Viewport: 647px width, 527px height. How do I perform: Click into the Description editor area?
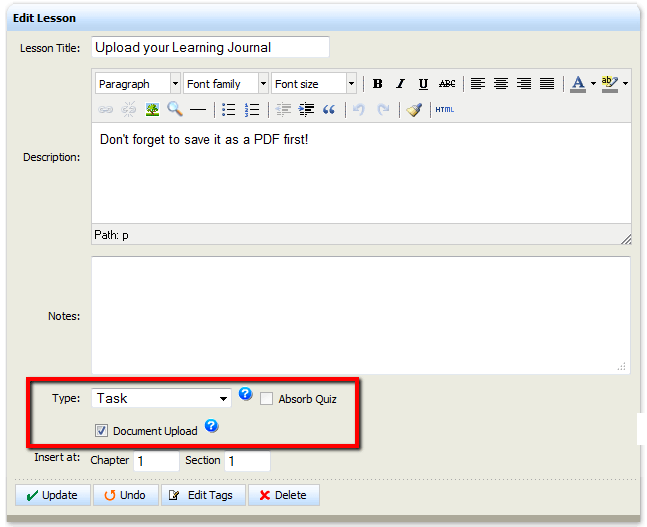tap(361, 173)
